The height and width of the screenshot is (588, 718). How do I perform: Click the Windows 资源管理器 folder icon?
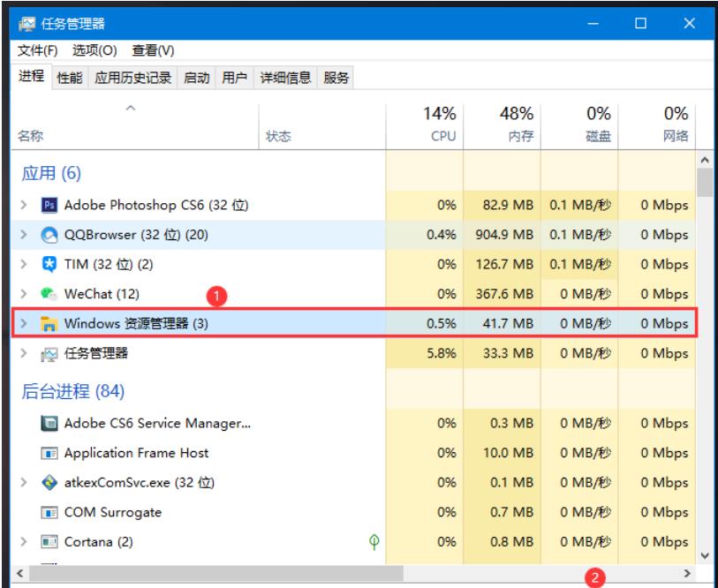click(x=49, y=323)
